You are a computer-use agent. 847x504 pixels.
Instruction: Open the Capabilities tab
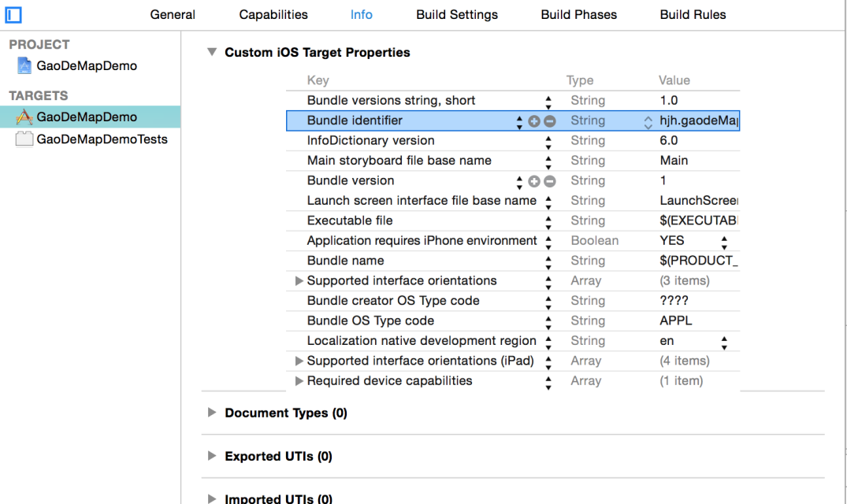coord(273,15)
